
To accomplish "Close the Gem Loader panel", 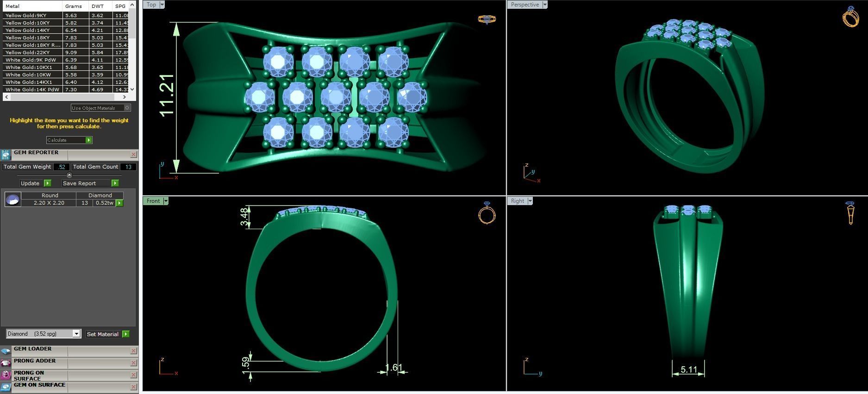I will [133, 351].
